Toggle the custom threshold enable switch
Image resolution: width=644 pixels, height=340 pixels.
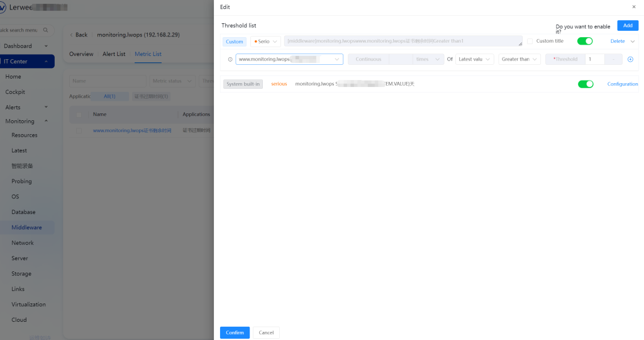(585, 41)
